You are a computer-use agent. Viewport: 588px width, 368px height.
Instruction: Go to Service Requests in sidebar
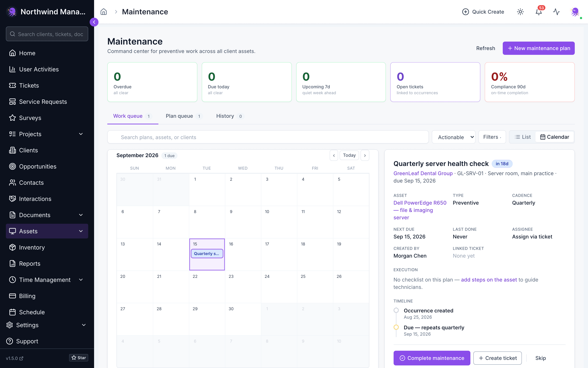click(x=47, y=102)
